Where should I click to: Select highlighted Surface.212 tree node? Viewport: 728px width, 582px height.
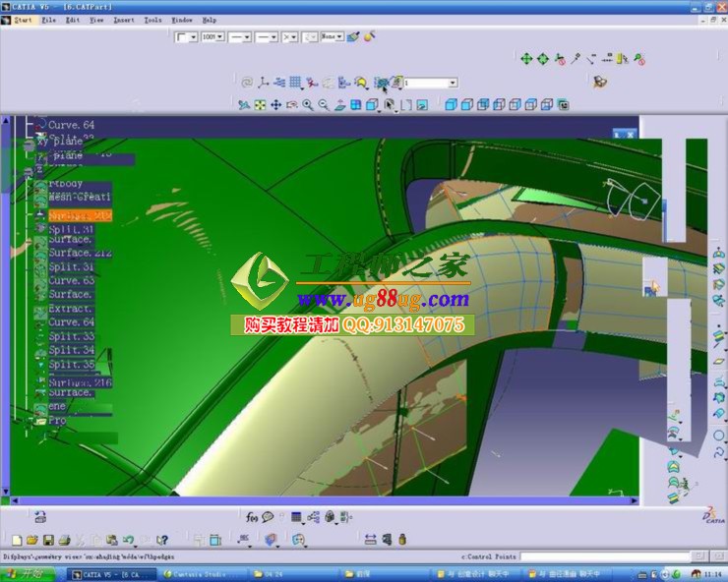click(x=80, y=215)
